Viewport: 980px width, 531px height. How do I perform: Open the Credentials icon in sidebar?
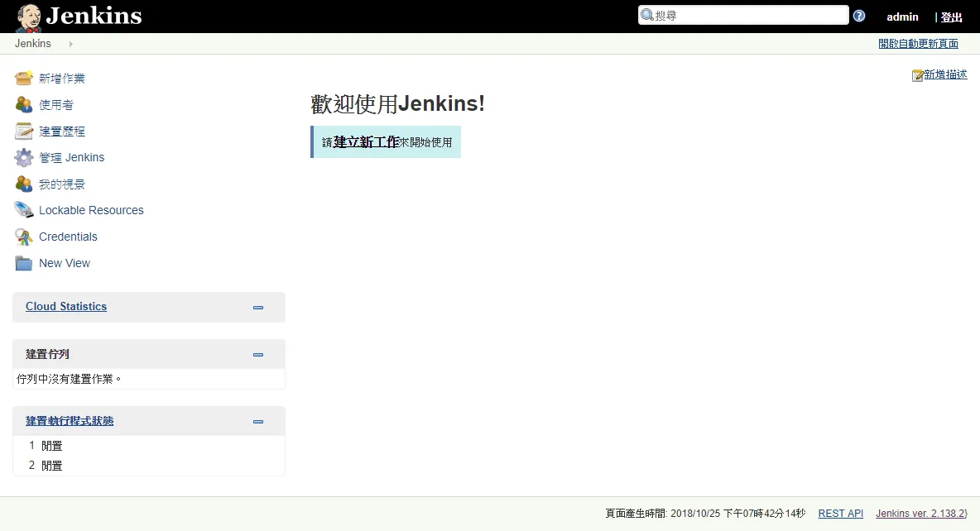22,236
